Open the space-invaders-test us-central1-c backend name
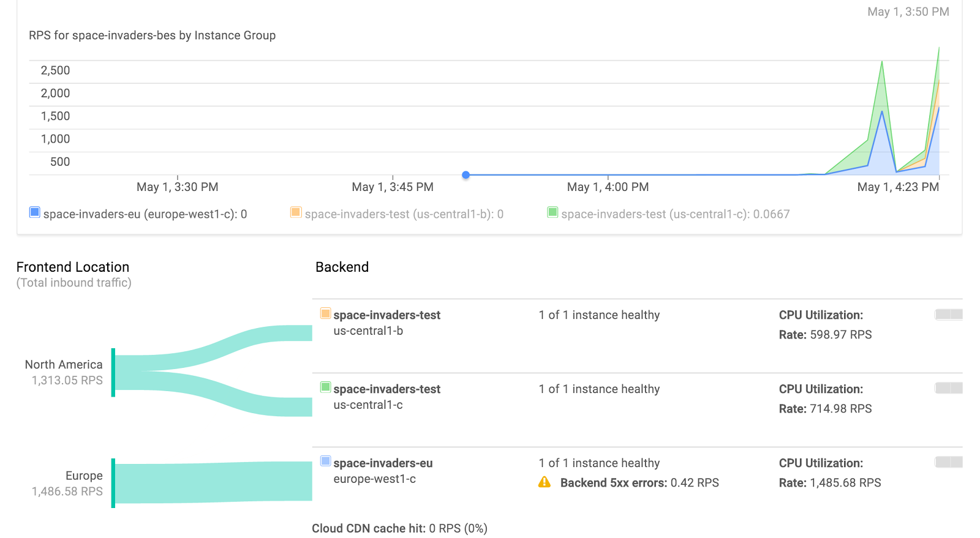This screenshot has height=538, width=980. tap(387, 389)
